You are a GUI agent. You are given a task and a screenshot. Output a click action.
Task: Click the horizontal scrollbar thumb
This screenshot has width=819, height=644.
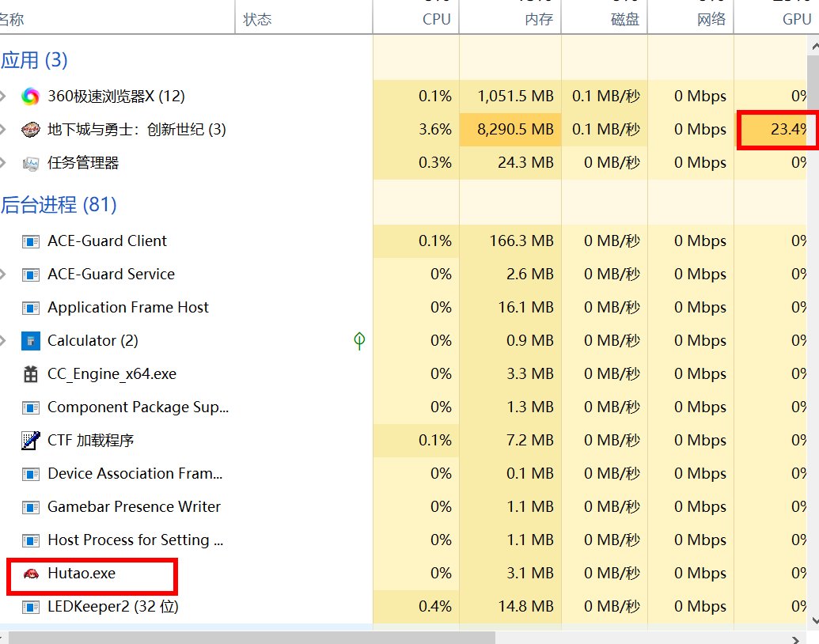pos(252,638)
